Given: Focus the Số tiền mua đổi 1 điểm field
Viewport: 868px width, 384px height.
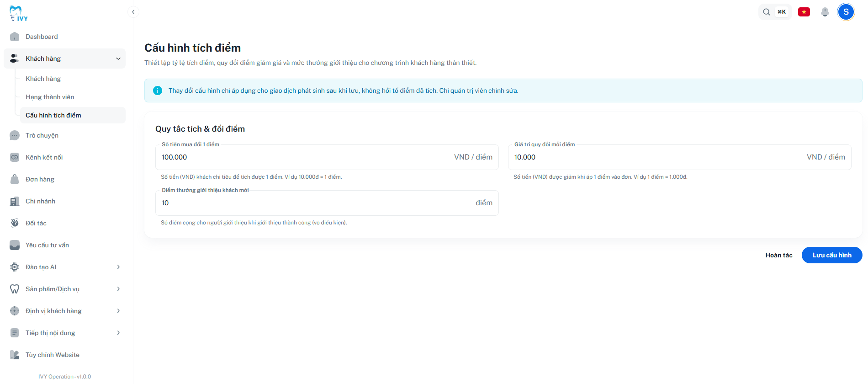Looking at the screenshot, I should point(327,157).
